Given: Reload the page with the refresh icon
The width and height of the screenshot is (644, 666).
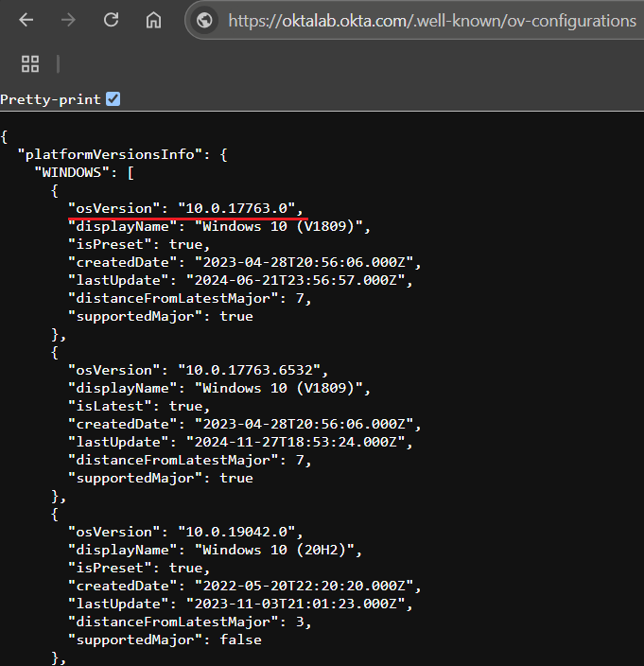Looking at the screenshot, I should 112,20.
